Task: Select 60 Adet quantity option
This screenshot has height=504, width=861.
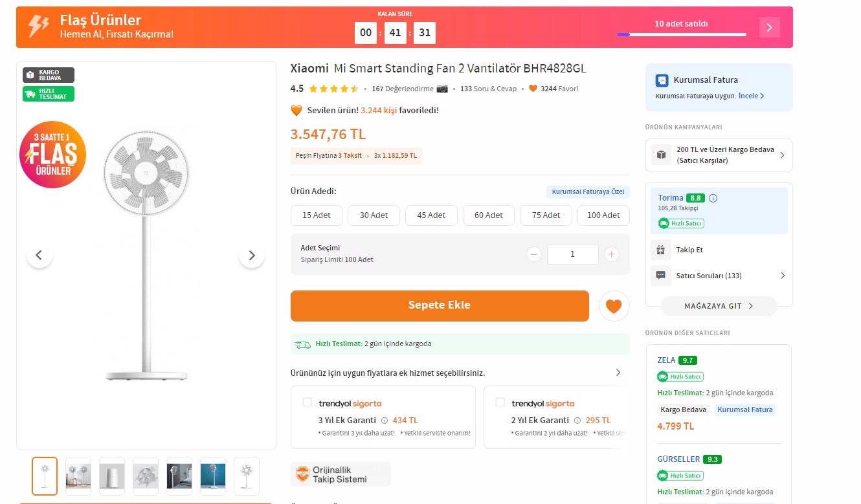Action: [x=488, y=215]
